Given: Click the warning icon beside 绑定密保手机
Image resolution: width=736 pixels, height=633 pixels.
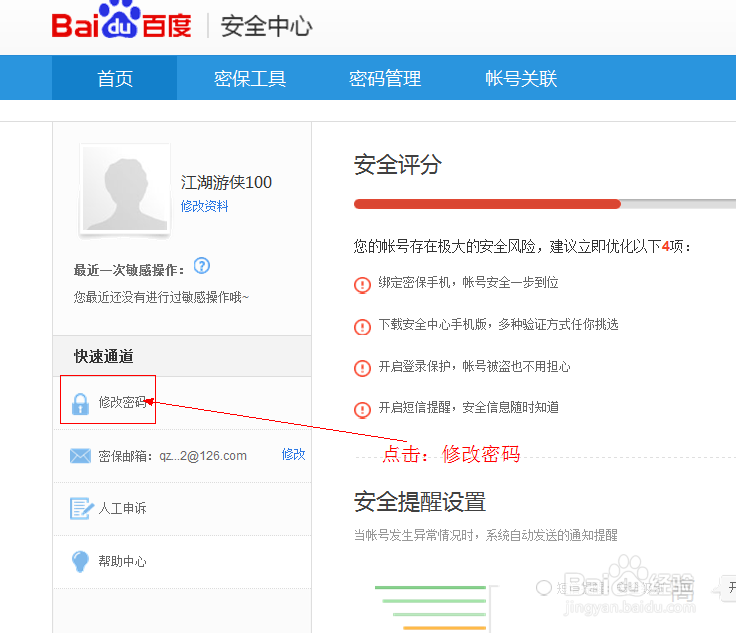Looking at the screenshot, I should [x=362, y=284].
